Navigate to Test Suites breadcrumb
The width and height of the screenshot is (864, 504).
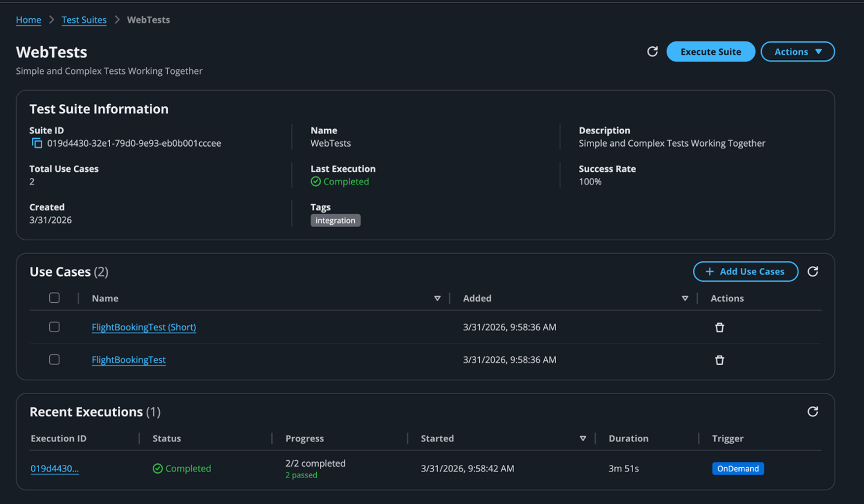(x=84, y=20)
